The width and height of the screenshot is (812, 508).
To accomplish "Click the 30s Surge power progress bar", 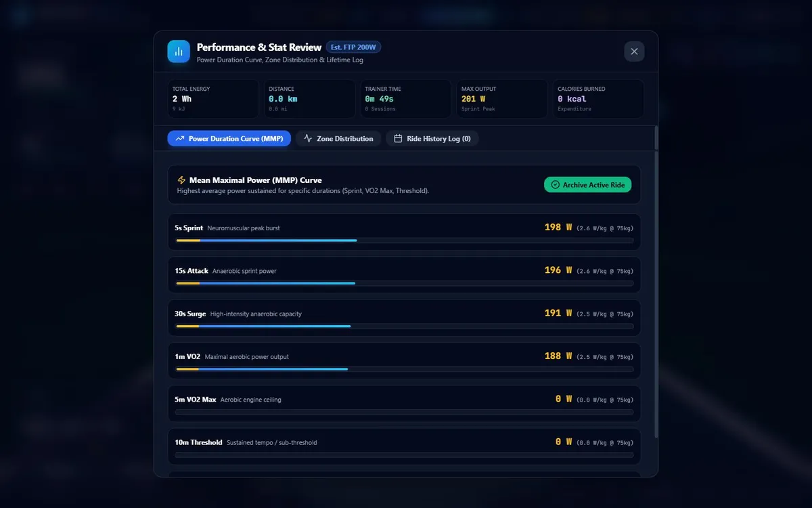I will 405,326.
